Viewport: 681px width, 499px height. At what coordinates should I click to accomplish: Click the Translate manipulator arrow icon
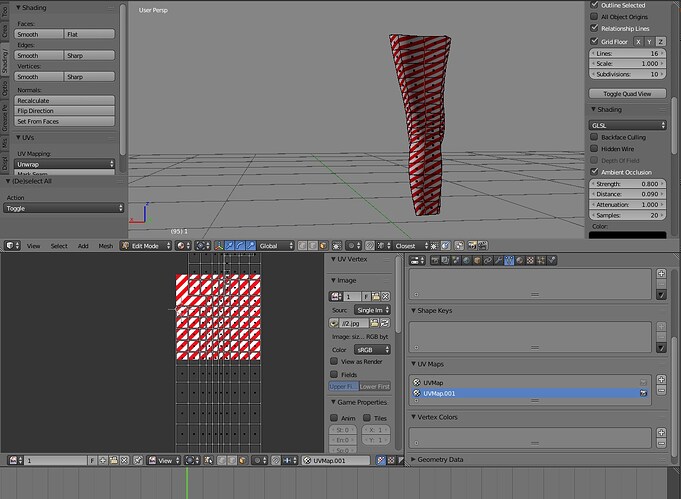[230, 246]
